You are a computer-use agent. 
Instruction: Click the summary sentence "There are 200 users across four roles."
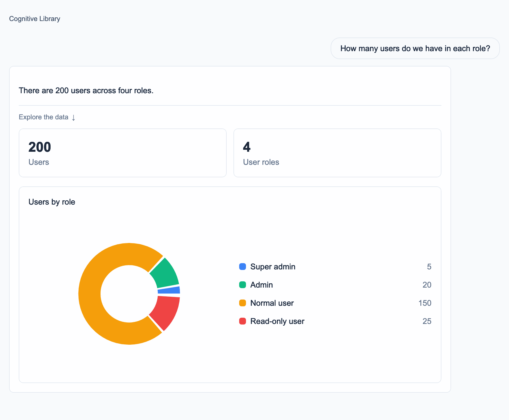tap(86, 90)
